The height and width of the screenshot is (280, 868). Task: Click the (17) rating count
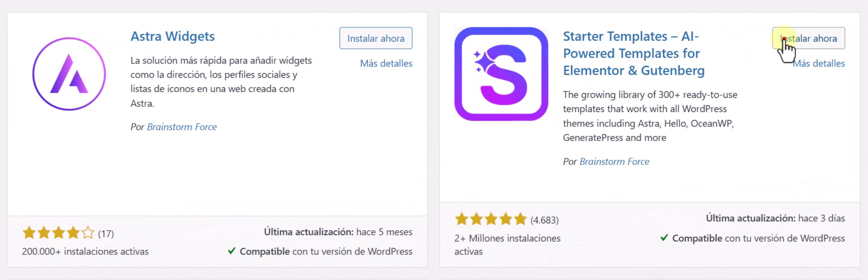click(106, 234)
